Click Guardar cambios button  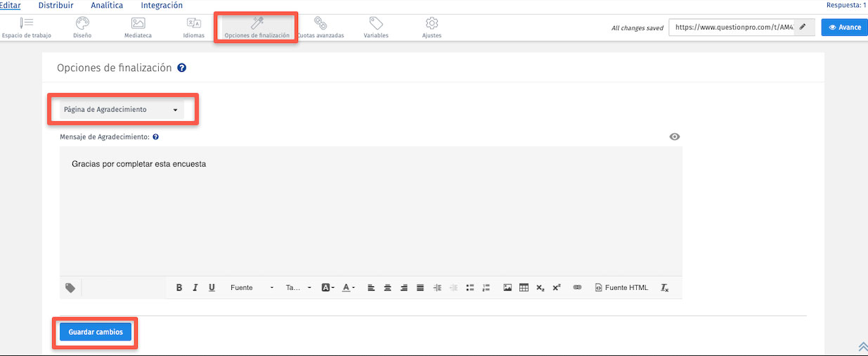click(96, 332)
